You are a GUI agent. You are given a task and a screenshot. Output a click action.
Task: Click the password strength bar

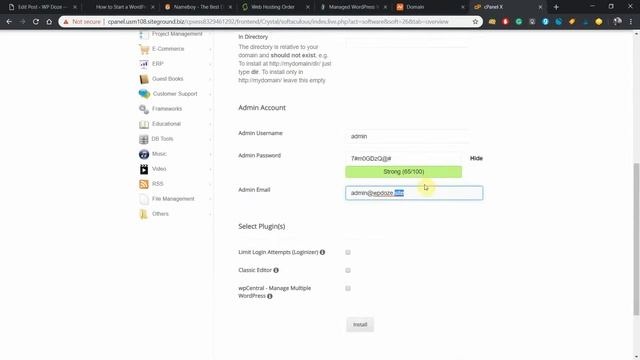pos(403,172)
